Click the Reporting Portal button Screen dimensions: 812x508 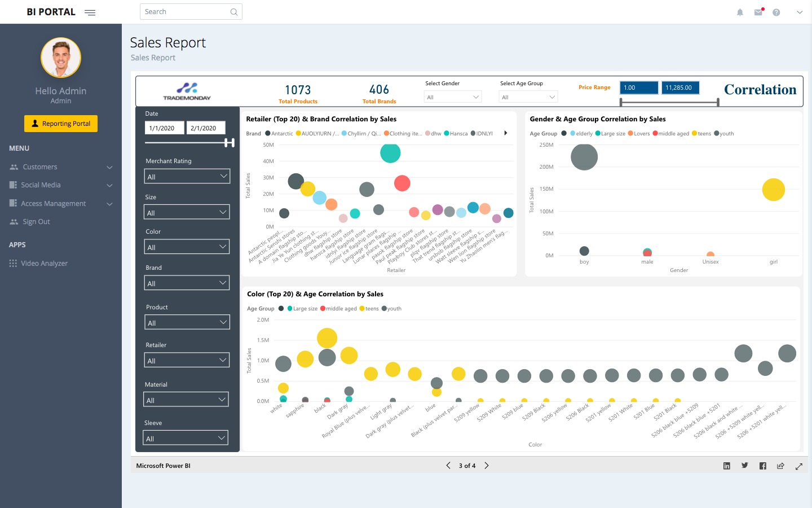click(61, 124)
